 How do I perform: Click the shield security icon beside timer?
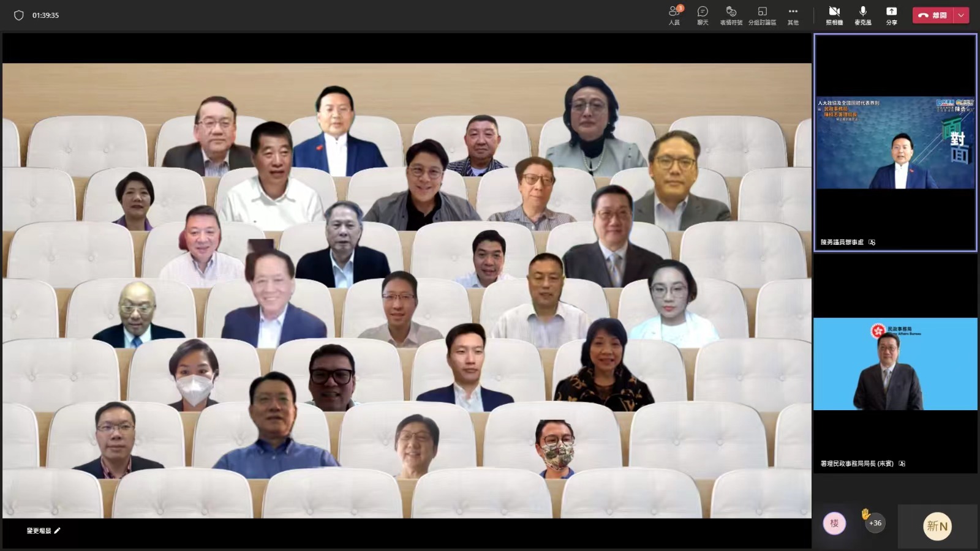pyautogui.click(x=19, y=15)
